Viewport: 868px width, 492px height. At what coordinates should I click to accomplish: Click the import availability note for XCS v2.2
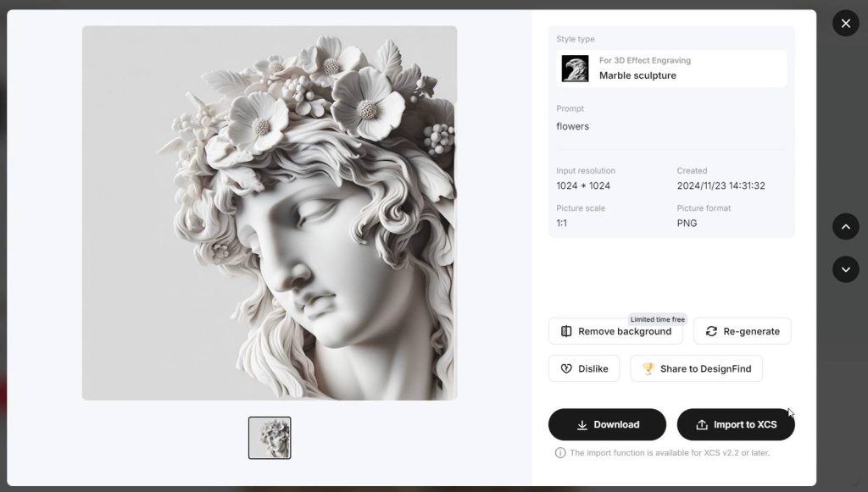(x=670, y=453)
